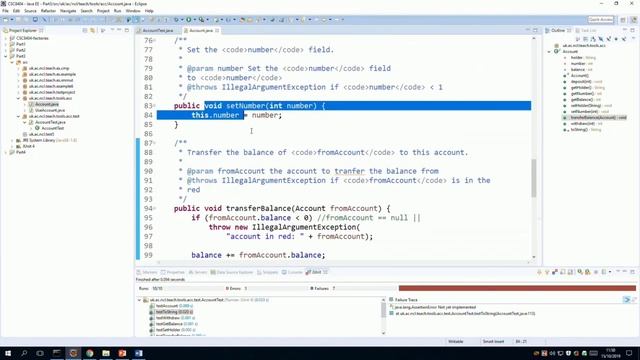This screenshot has width=640, height=360.
Task: Toggle Hide Static Members in Outline
Action: tap(609, 39)
